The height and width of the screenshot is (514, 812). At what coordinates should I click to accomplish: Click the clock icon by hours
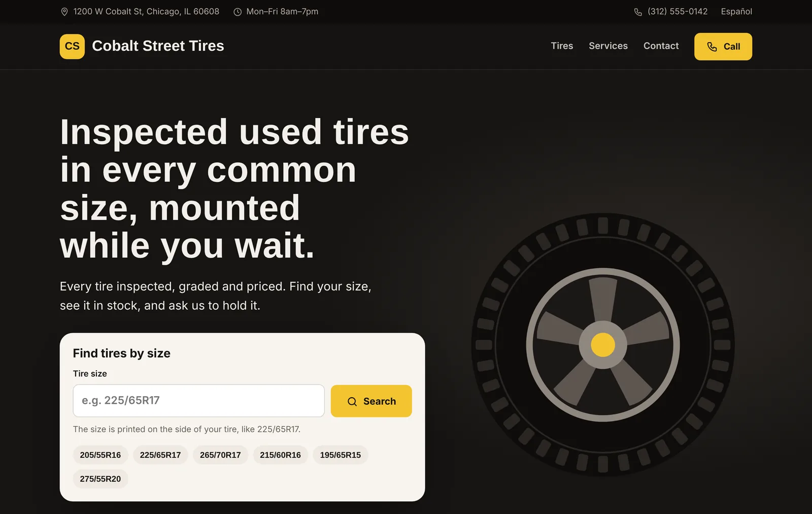[238, 12]
